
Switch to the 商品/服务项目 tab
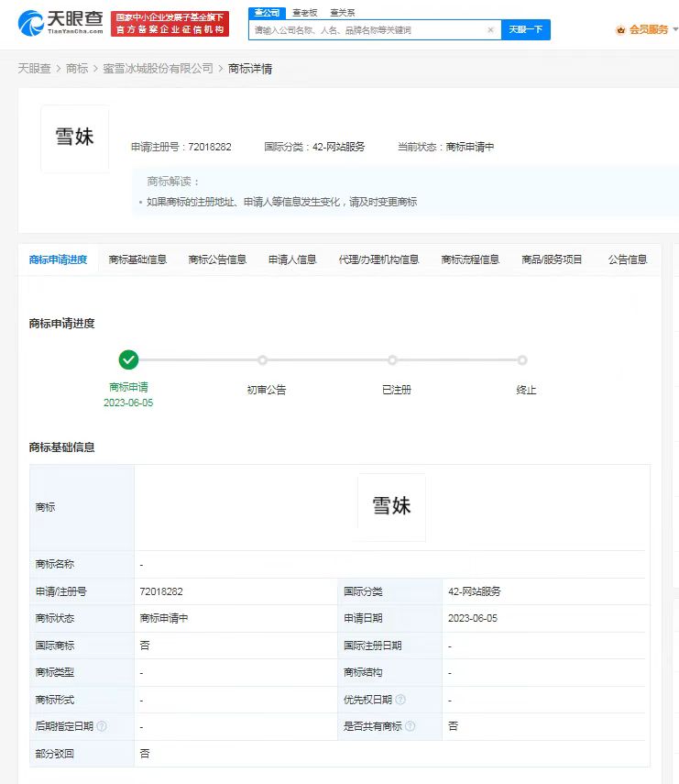(x=552, y=259)
